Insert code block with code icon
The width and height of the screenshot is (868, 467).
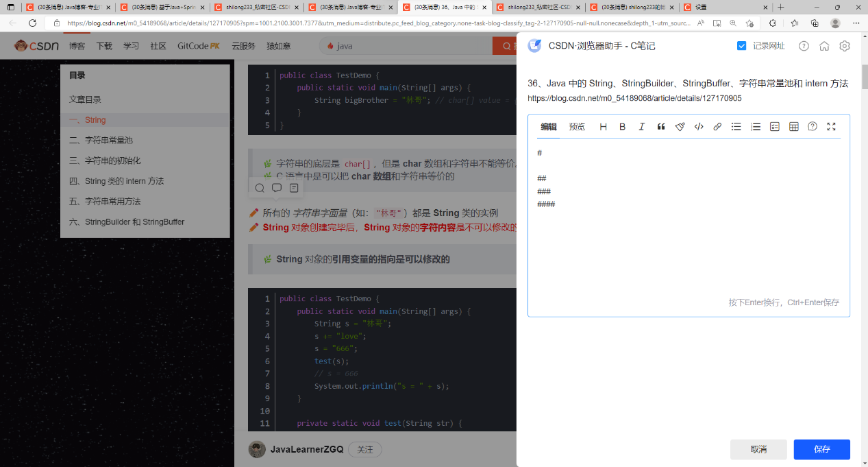click(x=699, y=127)
